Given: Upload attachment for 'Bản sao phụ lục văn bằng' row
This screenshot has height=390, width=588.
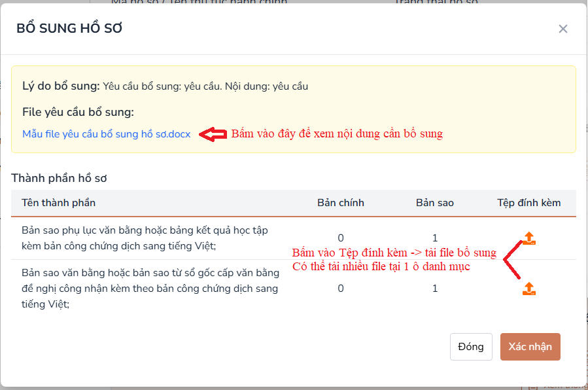Looking at the screenshot, I should point(528,238).
